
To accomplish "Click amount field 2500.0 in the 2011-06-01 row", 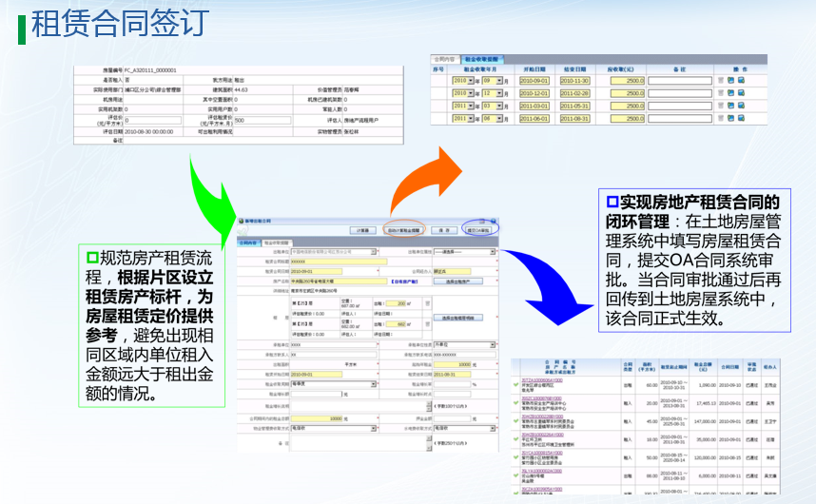I will coord(628,119).
